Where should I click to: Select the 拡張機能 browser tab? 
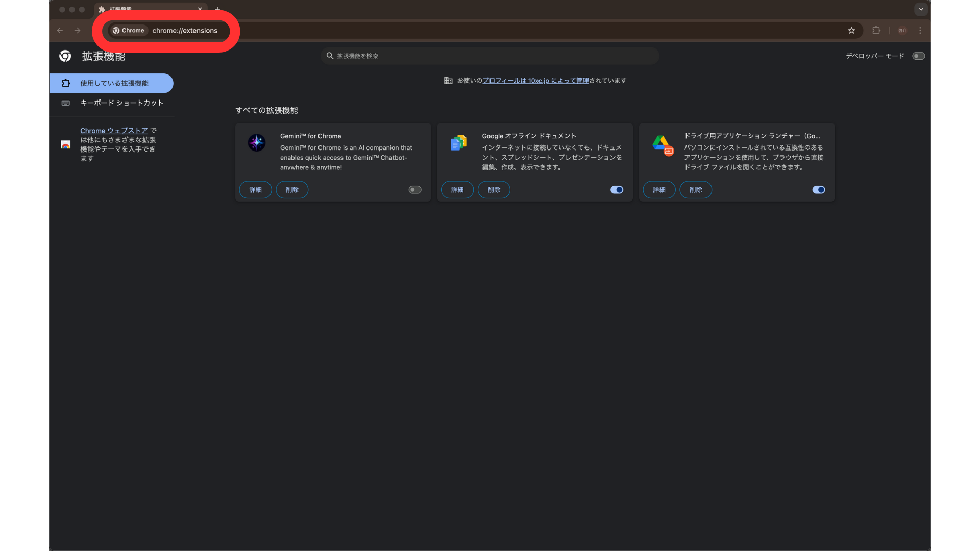pos(151,9)
